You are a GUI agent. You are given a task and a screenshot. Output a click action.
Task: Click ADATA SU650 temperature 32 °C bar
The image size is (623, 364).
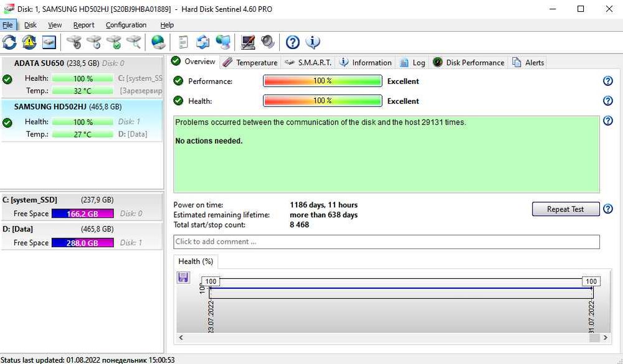point(83,91)
